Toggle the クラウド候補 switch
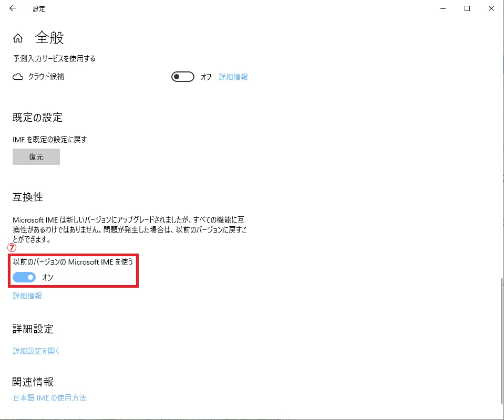 182,77
